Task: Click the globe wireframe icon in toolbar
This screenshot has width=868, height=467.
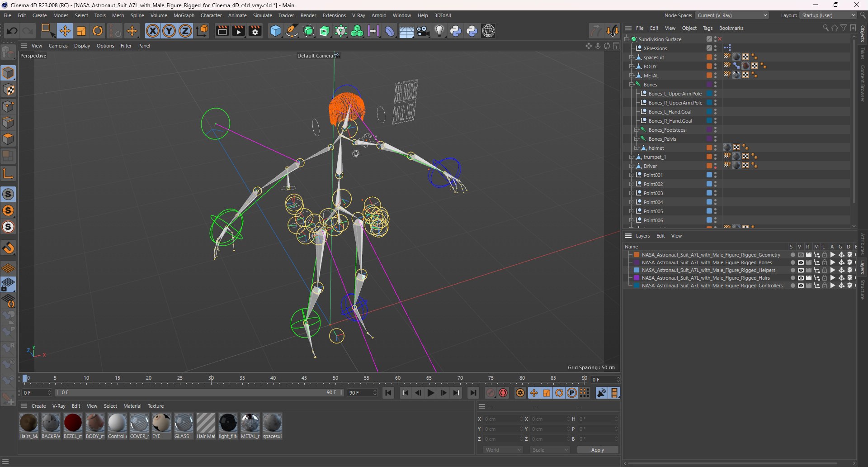Action: click(x=489, y=31)
